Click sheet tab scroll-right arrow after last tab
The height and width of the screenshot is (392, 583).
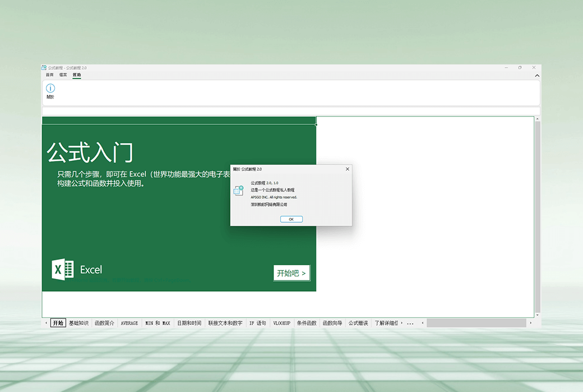tap(401, 323)
